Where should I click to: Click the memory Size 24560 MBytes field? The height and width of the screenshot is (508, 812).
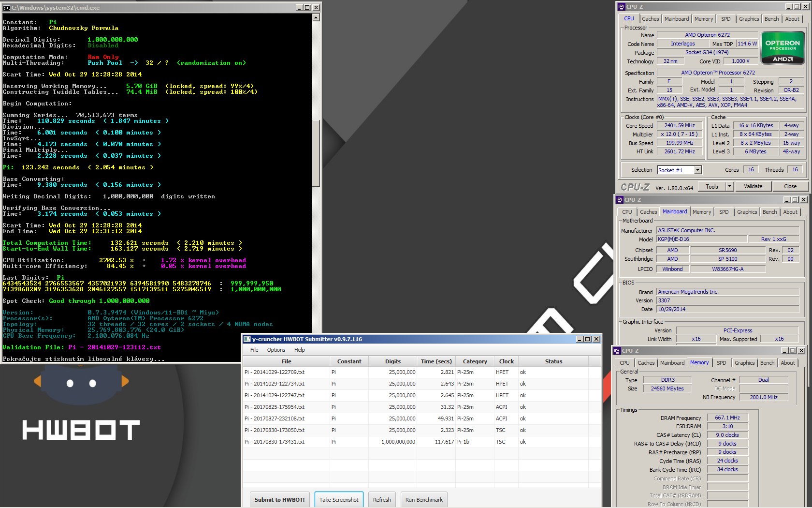tap(667, 388)
